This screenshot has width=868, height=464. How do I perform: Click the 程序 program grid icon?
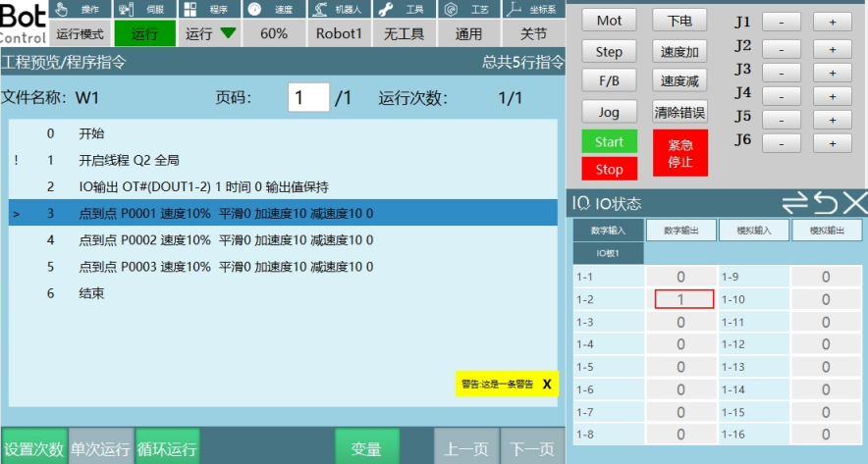pos(190,9)
